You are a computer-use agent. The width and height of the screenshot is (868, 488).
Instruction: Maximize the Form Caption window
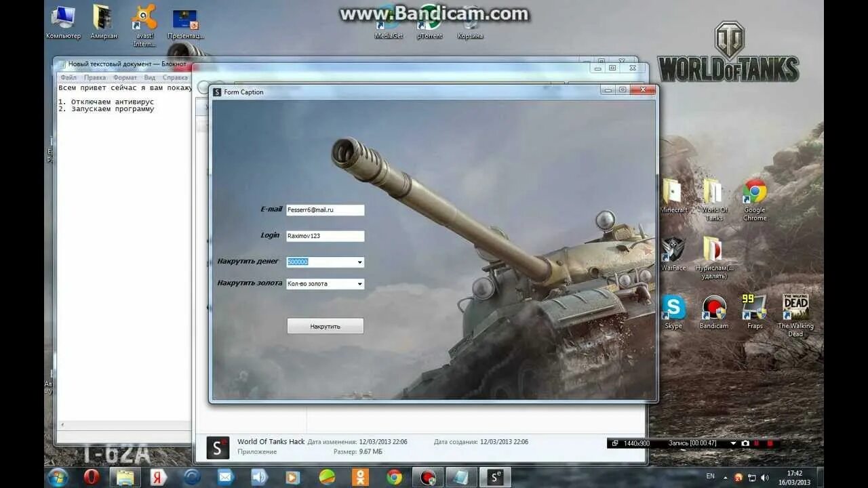(x=623, y=90)
